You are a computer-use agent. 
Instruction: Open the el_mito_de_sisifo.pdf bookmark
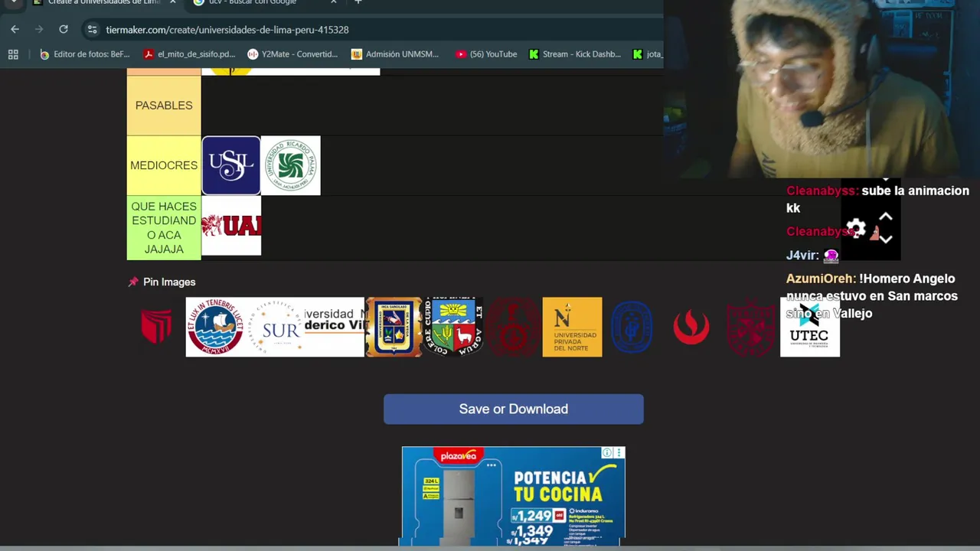pos(190,54)
